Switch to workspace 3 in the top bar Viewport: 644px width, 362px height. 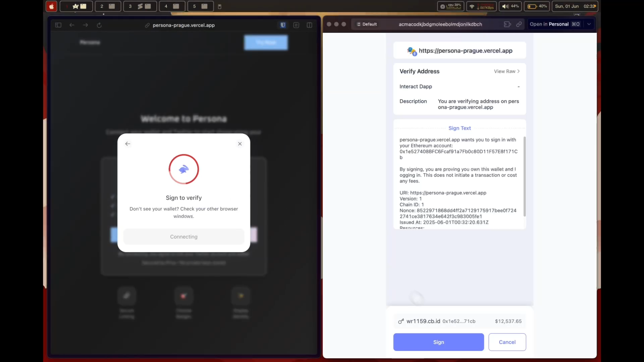[x=140, y=6]
